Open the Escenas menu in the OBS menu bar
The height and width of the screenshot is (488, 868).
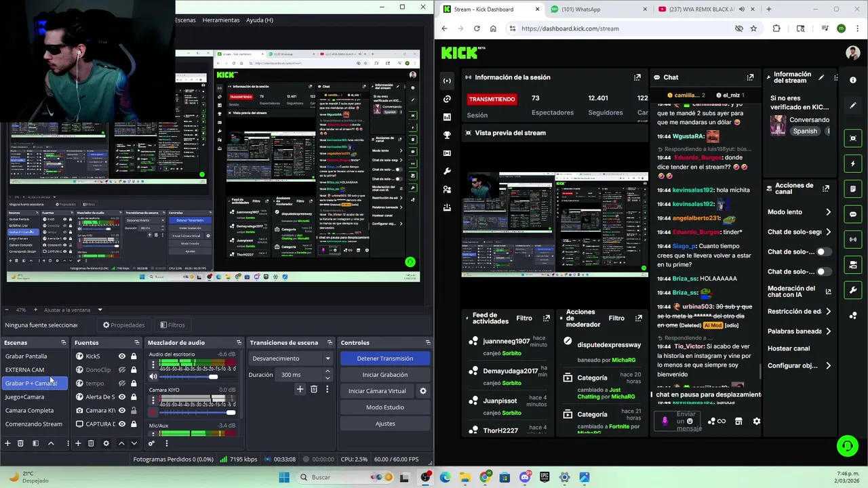[185, 20]
